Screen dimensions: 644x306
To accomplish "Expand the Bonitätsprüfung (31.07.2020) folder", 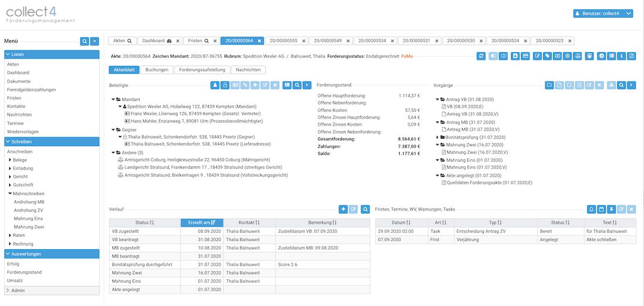I will click(x=437, y=137).
